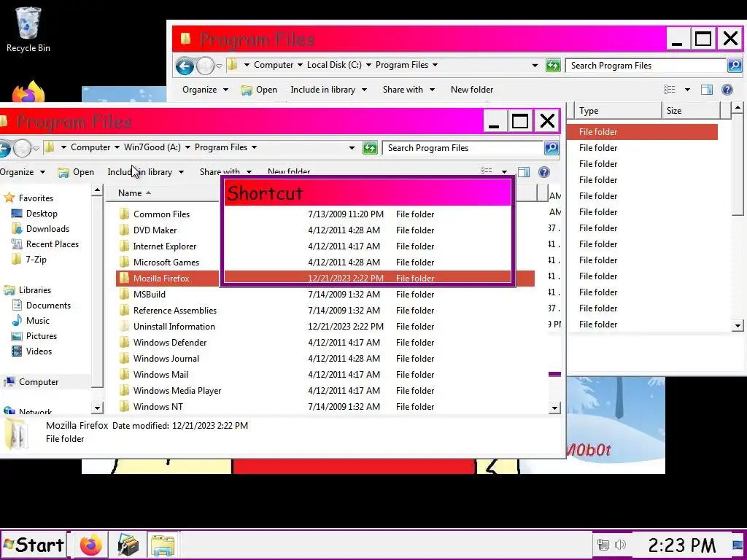This screenshot has width=747, height=560.
Task: Click the search magnifier in the rear Program Files window
Action: 735,65
